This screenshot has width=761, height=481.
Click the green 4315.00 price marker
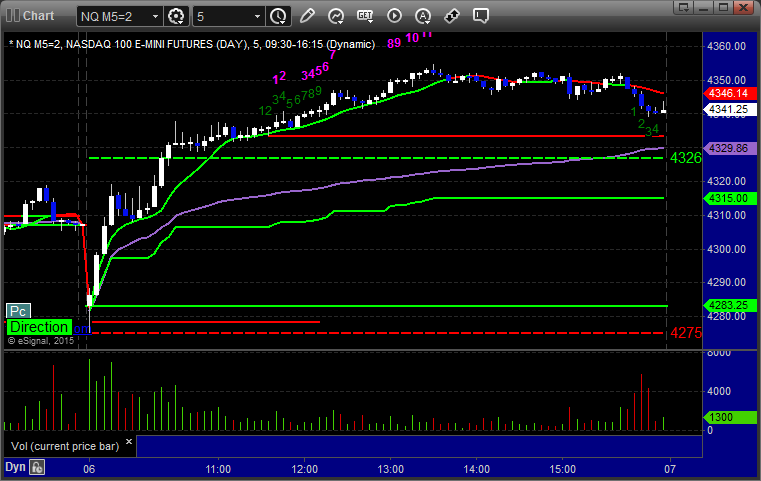(729, 198)
